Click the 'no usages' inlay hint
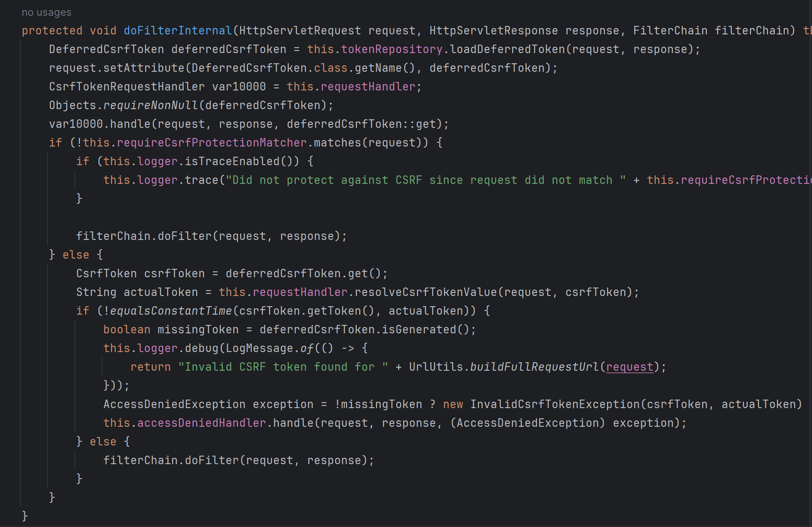The image size is (812, 527). click(x=46, y=12)
